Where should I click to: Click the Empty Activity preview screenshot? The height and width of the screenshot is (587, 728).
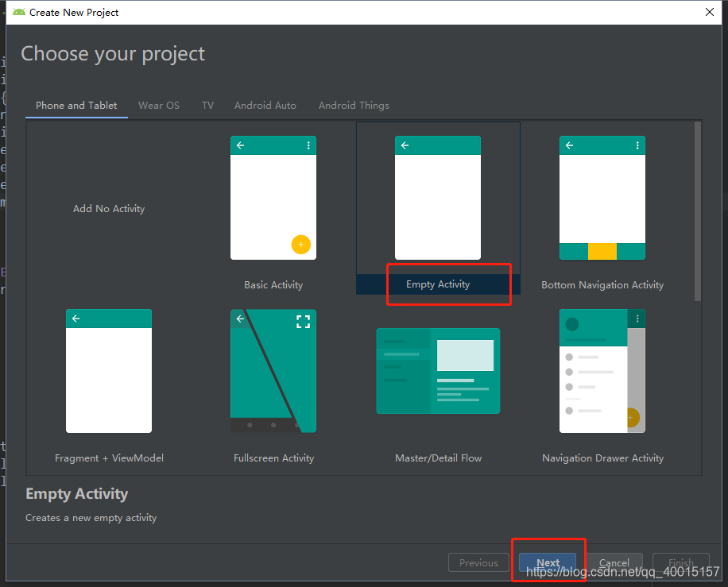(x=437, y=197)
